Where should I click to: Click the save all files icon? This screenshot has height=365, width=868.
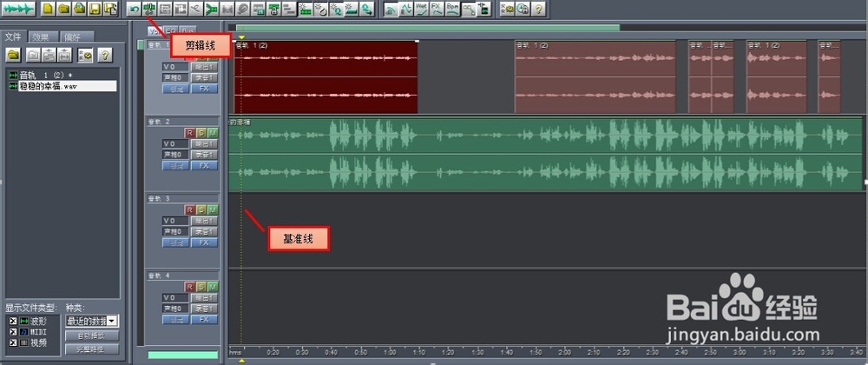111,9
